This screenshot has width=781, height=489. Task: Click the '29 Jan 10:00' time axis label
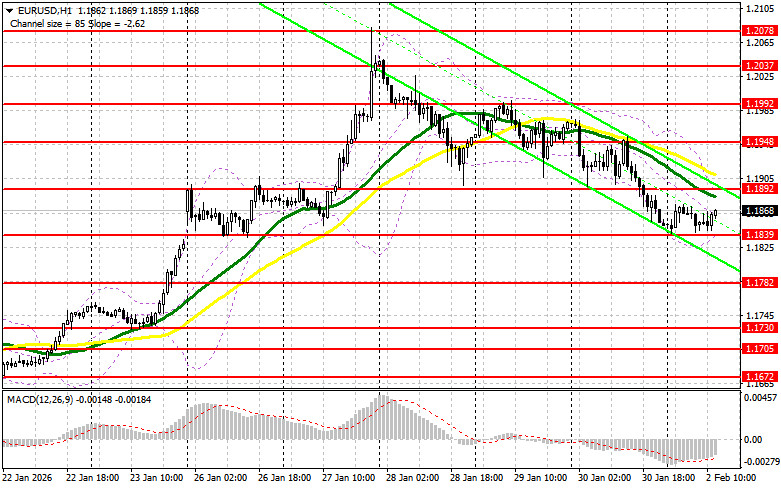pos(541,478)
